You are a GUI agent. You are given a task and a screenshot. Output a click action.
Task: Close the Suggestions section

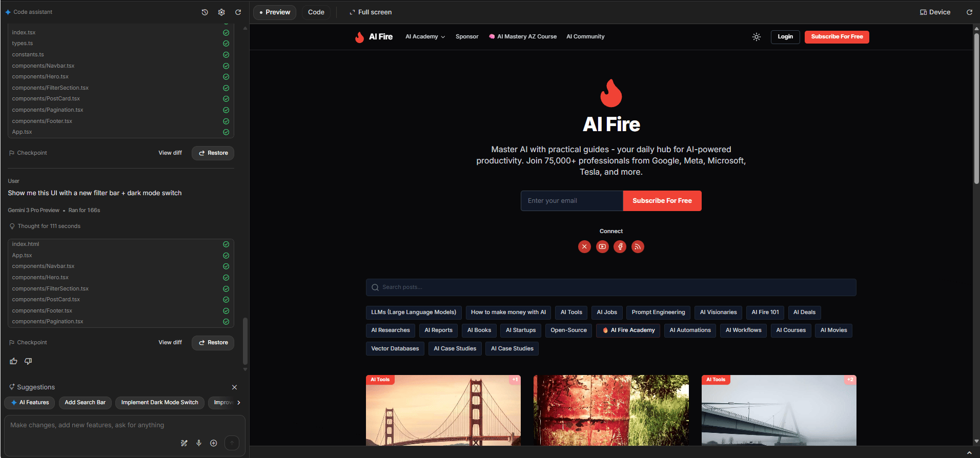pos(234,387)
